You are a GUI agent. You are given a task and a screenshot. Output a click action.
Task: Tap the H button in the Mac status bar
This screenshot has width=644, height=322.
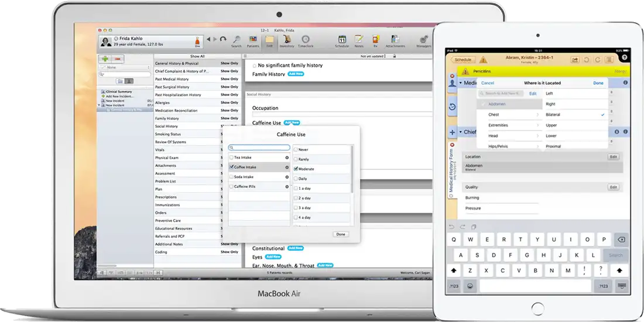(x=158, y=273)
